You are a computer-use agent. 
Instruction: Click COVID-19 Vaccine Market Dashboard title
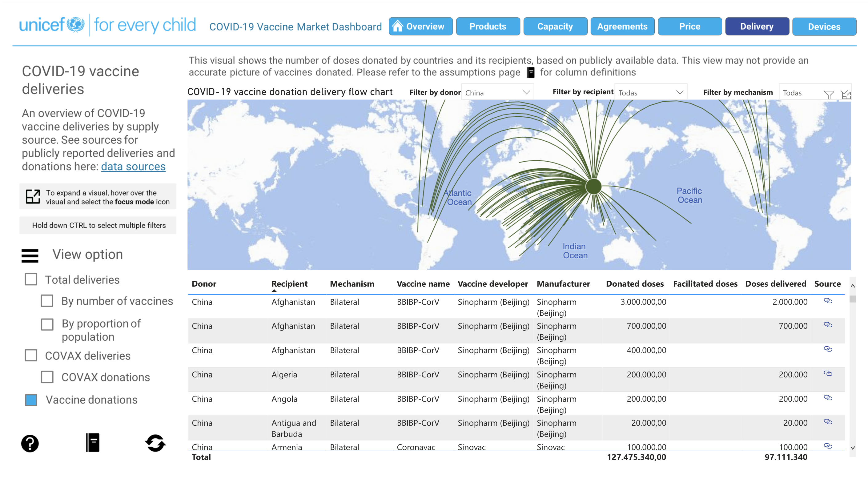[295, 27]
